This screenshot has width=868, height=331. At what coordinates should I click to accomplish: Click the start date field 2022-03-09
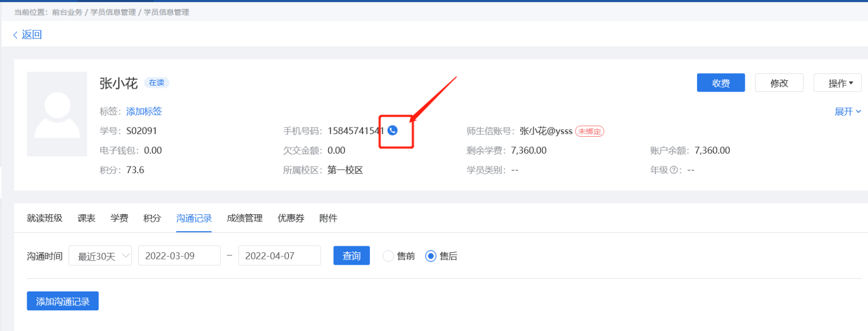point(179,256)
